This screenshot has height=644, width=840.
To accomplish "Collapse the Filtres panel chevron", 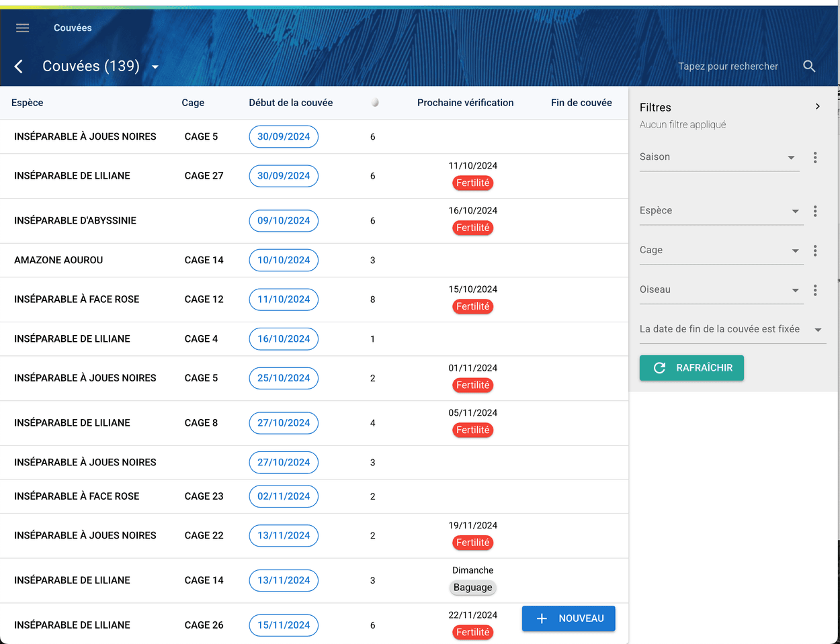I will coord(817,107).
